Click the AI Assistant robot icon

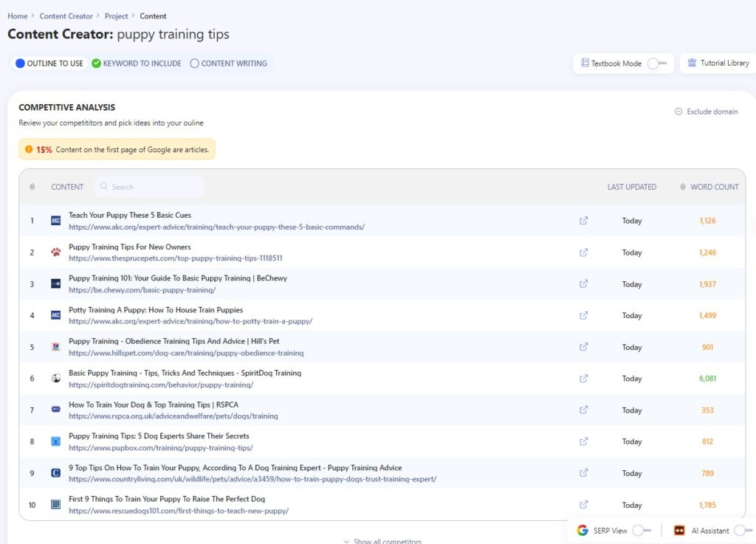pos(679,531)
